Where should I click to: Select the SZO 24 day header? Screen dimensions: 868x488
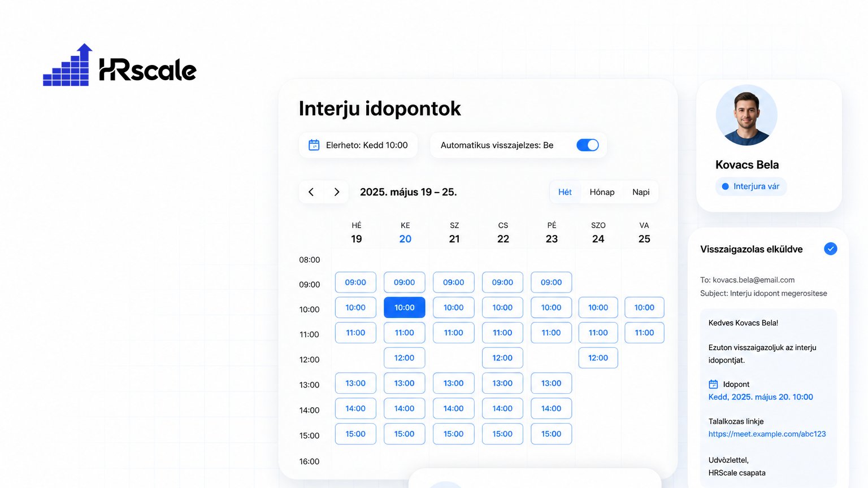[x=598, y=233]
